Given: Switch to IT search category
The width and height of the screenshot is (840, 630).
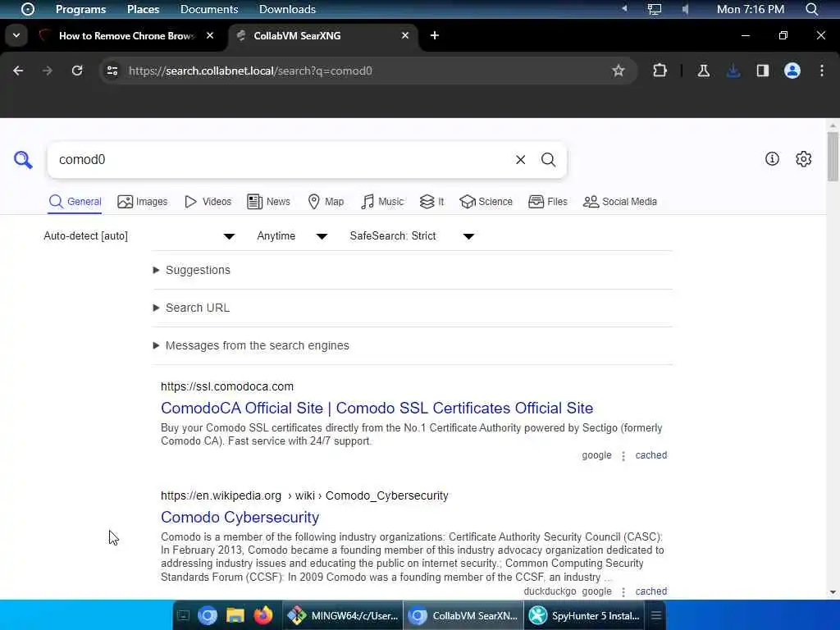Looking at the screenshot, I should (x=431, y=202).
